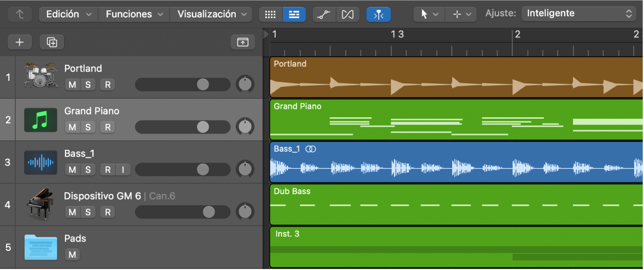Open the pointer tool selection dropdown

click(429, 14)
